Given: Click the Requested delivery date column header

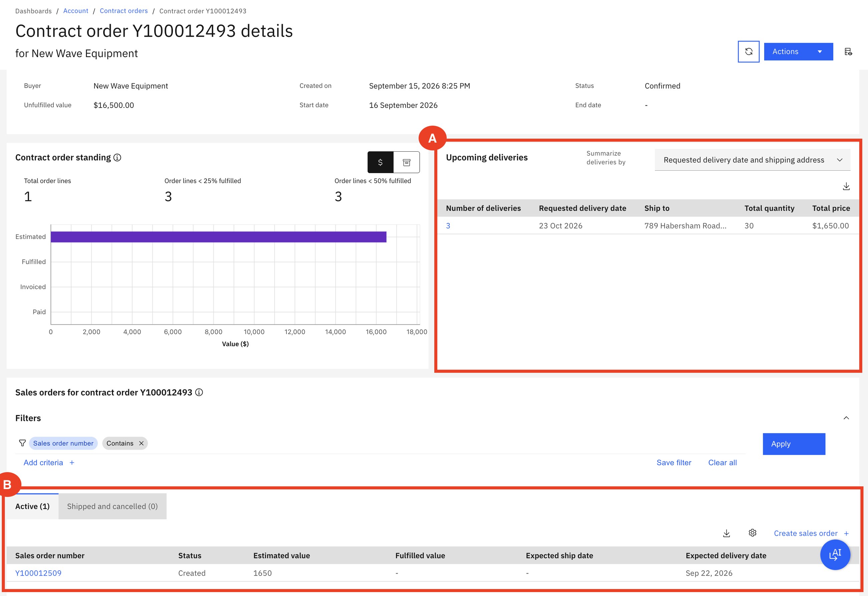Looking at the screenshot, I should (582, 208).
